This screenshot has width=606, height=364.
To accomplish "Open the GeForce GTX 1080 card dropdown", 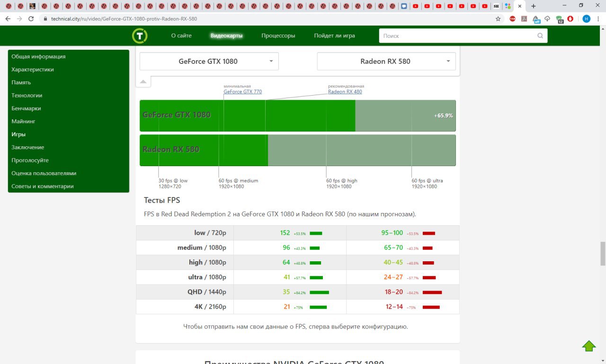I will [x=209, y=62].
